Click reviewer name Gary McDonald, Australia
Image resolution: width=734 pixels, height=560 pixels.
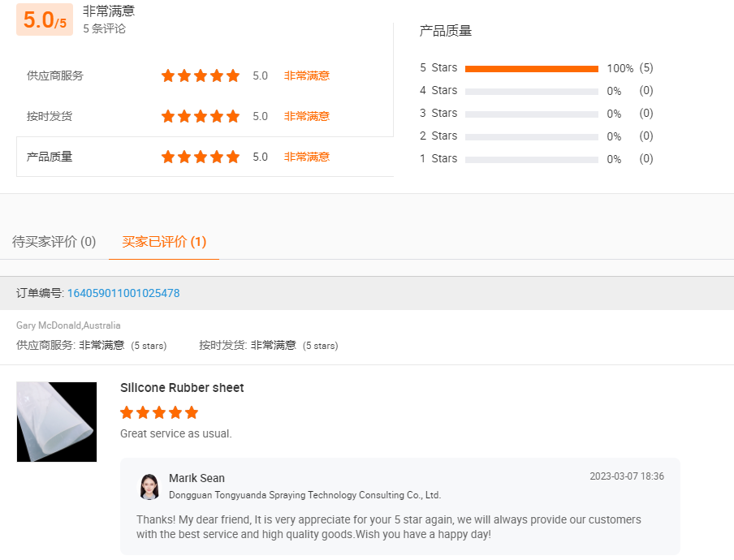click(x=68, y=325)
